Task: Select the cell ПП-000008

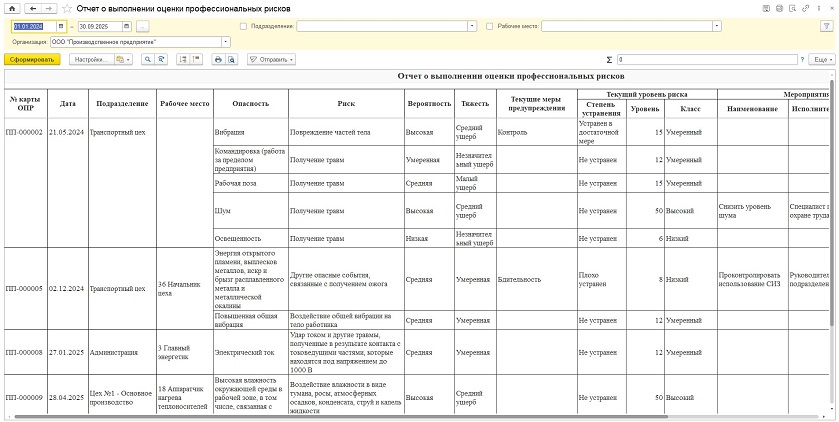Action: point(24,353)
